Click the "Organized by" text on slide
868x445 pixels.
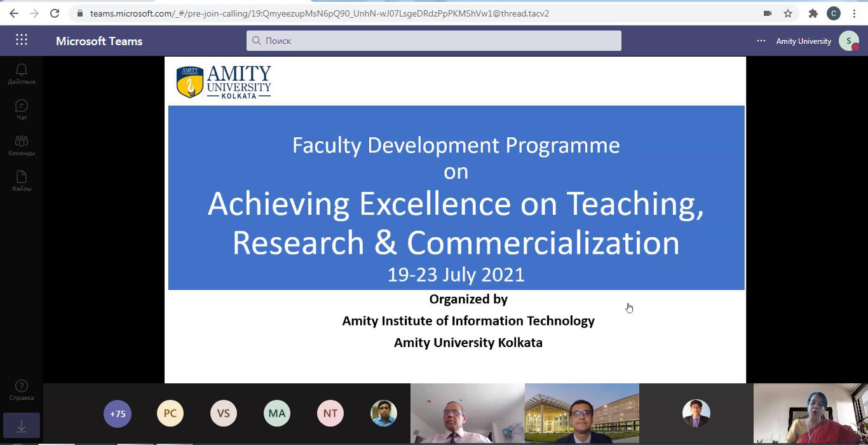pyautogui.click(x=468, y=299)
